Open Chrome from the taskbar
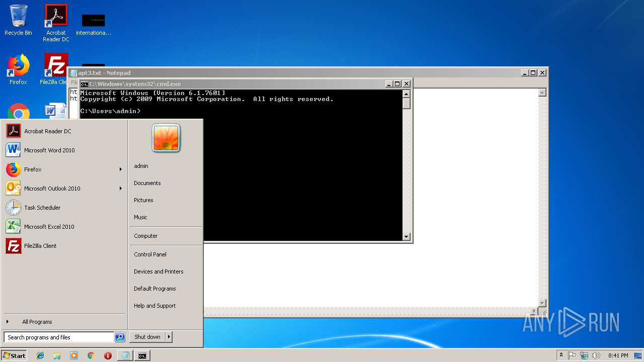 tap(91, 355)
